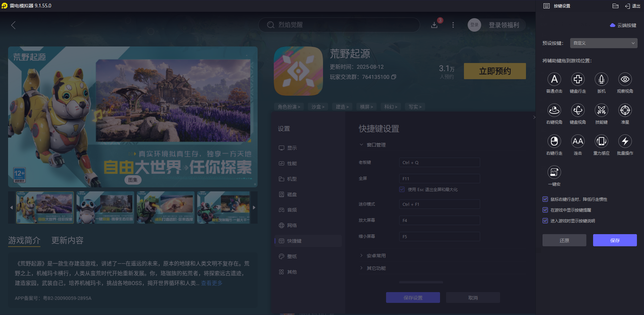Viewport: 644px width, 315px height.
Task: Choose the 重力感应 gravity sensor tool
Action: coord(602,142)
